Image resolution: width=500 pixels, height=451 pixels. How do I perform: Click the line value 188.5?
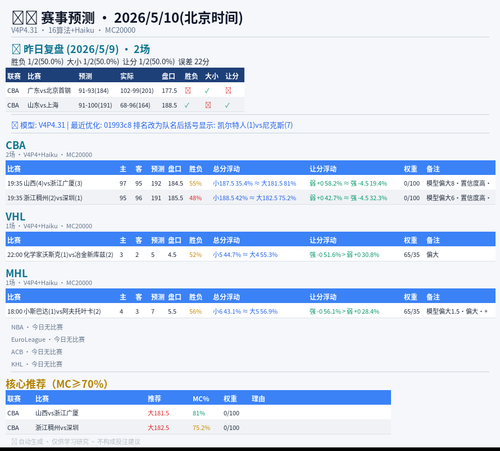pos(169,105)
